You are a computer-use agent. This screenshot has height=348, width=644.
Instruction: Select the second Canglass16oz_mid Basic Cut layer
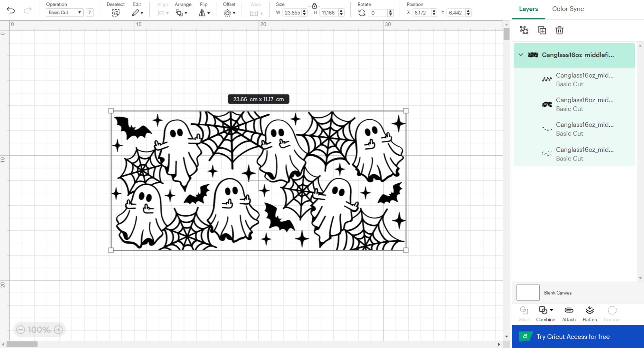574,104
